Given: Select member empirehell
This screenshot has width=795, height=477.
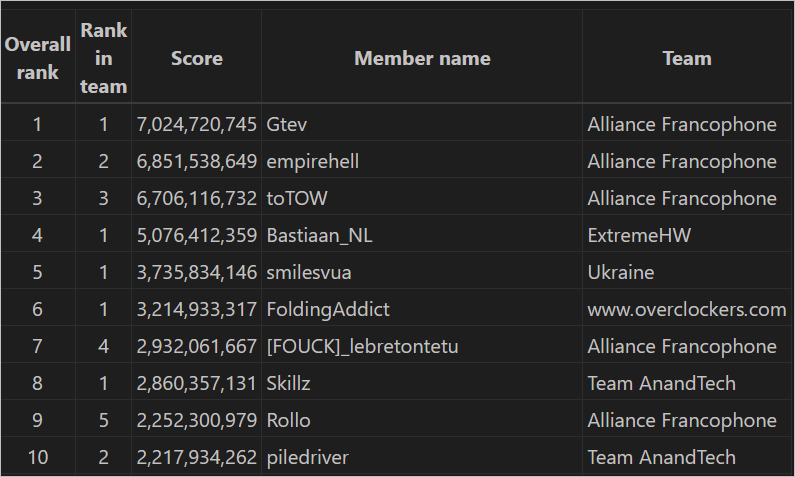Looking at the screenshot, I should (313, 162).
